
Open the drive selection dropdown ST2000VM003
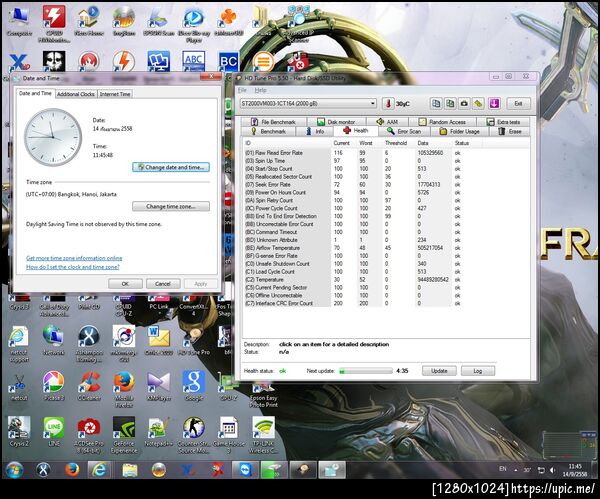click(x=308, y=104)
